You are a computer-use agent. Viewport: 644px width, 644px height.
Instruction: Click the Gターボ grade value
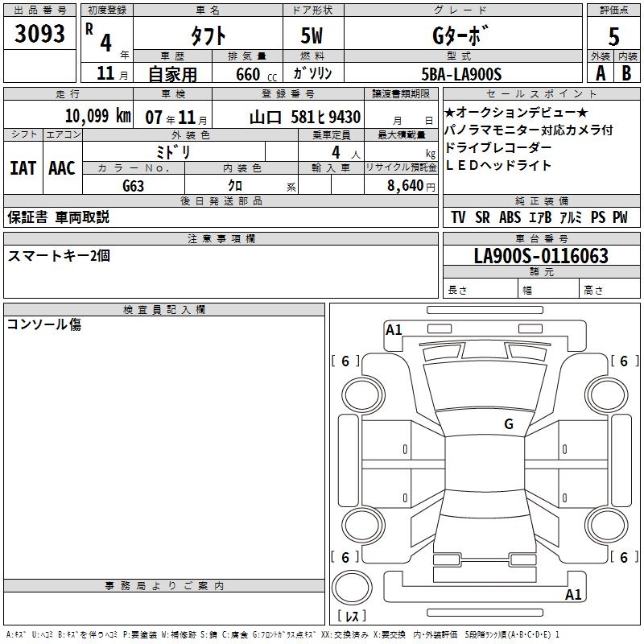pyautogui.click(x=460, y=35)
